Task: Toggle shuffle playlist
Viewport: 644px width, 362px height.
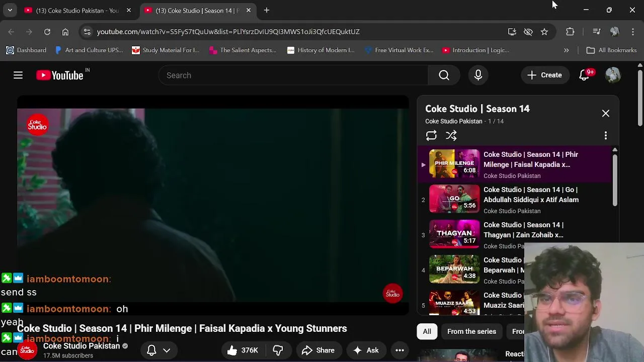Action: click(x=451, y=136)
